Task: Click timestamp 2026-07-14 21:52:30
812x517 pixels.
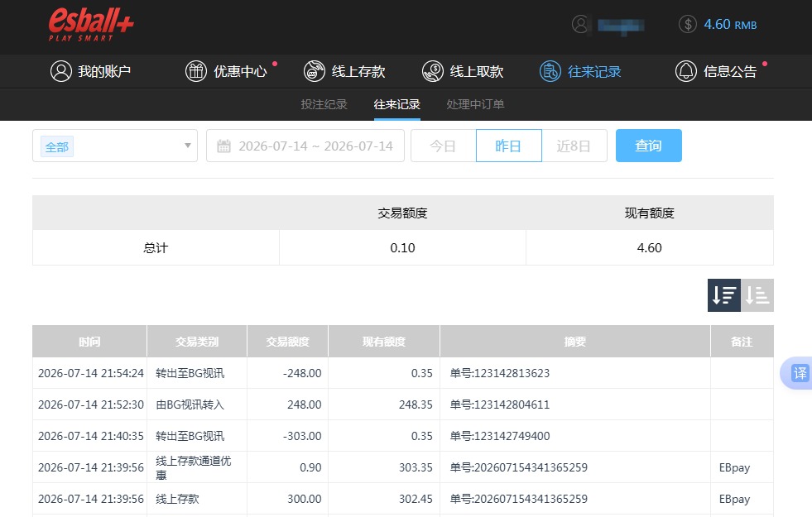Action: point(90,405)
